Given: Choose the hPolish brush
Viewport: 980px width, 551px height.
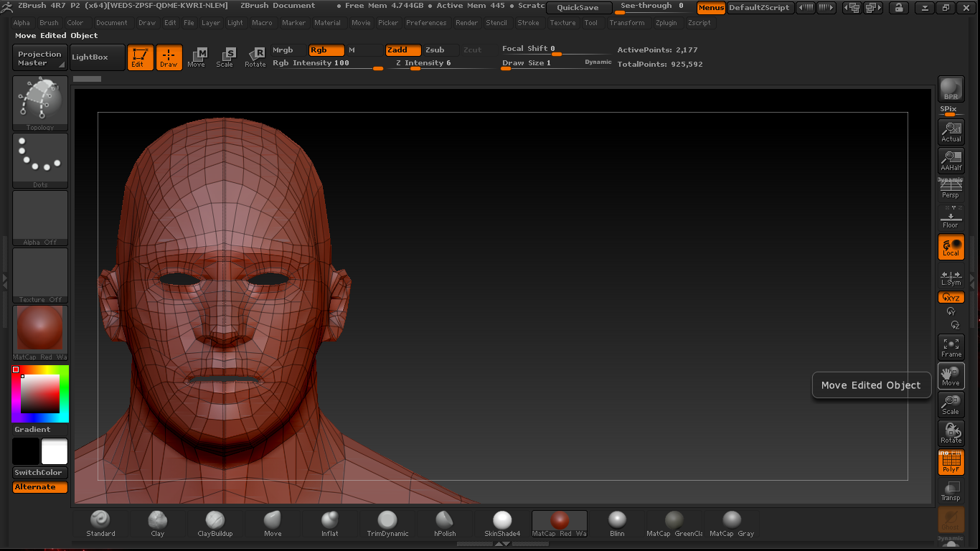Looking at the screenshot, I should pyautogui.click(x=445, y=524).
